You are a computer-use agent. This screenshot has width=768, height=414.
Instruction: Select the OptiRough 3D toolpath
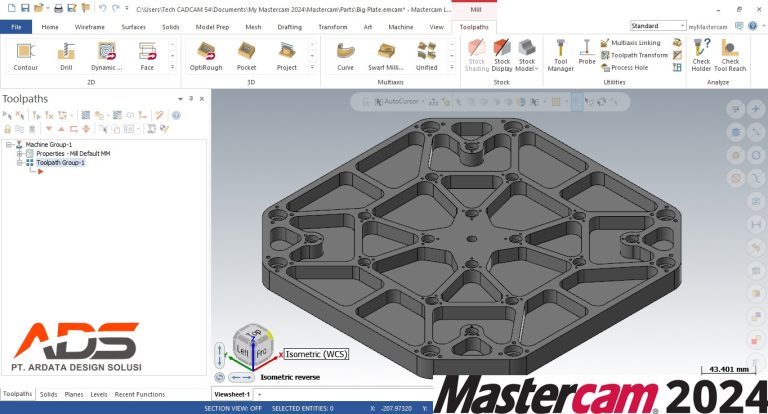(206, 57)
